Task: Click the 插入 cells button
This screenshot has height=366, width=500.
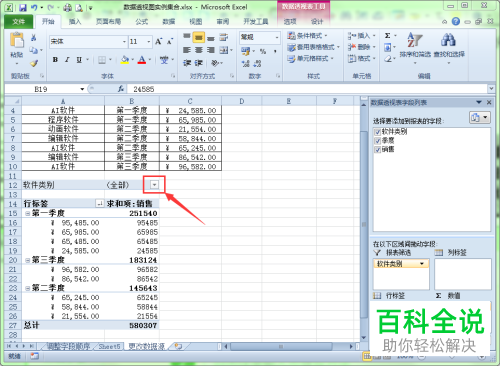Action: tap(362, 36)
